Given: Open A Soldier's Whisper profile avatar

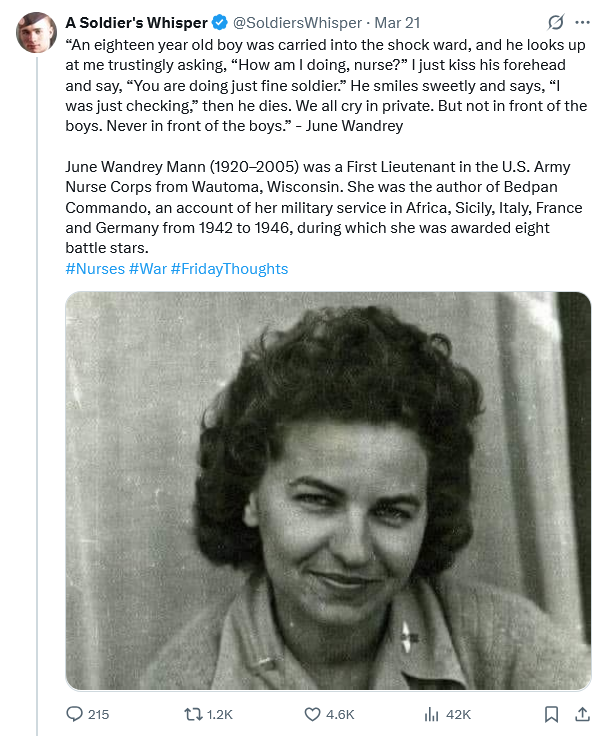Looking at the screenshot, I should point(35,32).
